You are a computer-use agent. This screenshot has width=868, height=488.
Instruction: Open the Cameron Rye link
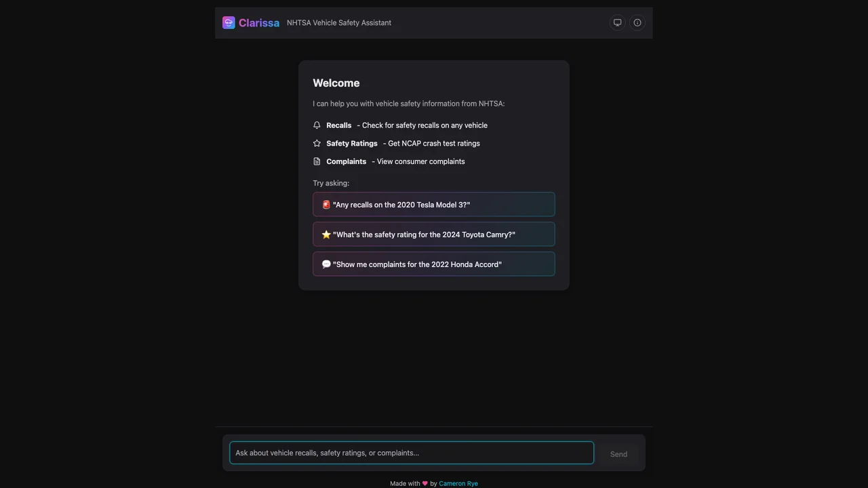point(458,483)
